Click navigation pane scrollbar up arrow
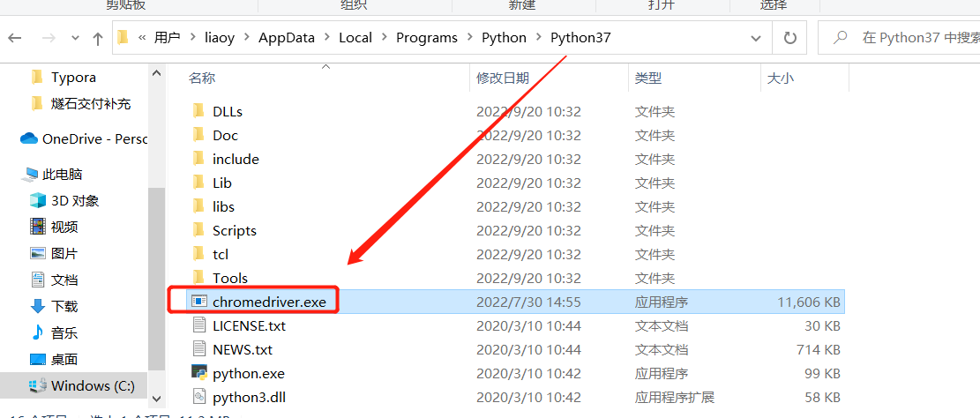980x418 pixels. (157, 73)
